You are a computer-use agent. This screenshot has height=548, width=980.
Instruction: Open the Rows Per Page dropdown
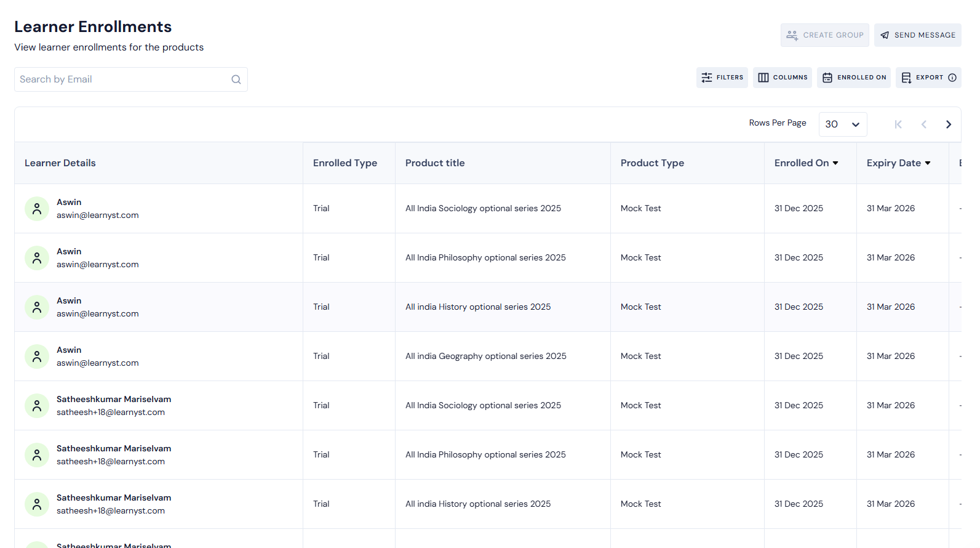(842, 124)
